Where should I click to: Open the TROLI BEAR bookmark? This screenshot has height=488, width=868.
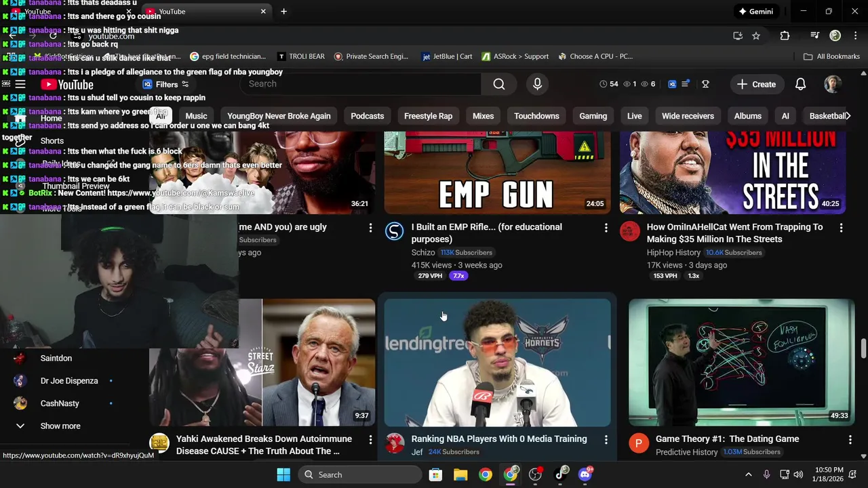300,56
